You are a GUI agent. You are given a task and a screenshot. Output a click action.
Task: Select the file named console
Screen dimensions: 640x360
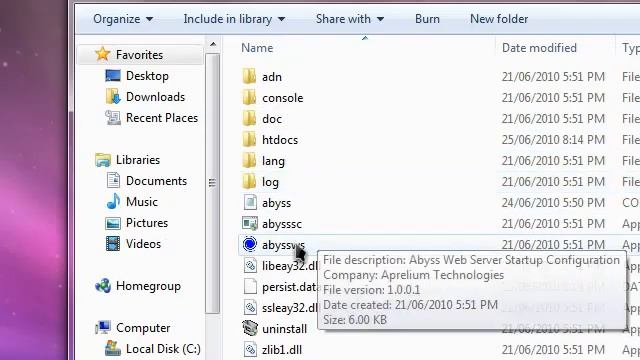[x=282, y=98]
